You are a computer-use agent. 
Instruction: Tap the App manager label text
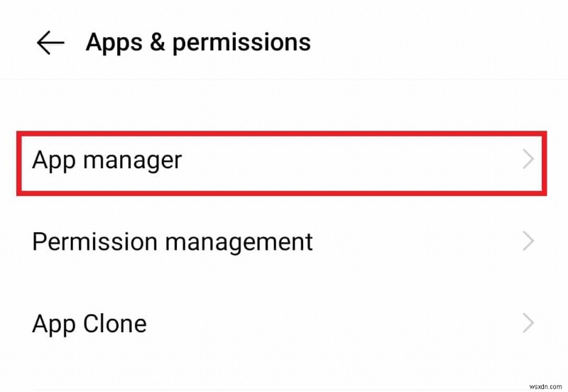point(106,160)
